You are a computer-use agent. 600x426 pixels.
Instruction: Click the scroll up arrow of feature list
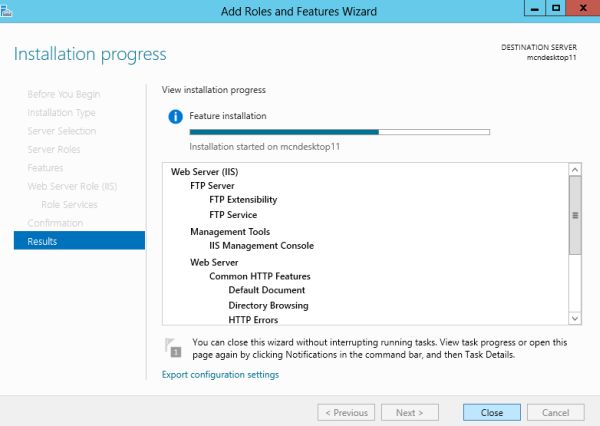tap(575, 170)
